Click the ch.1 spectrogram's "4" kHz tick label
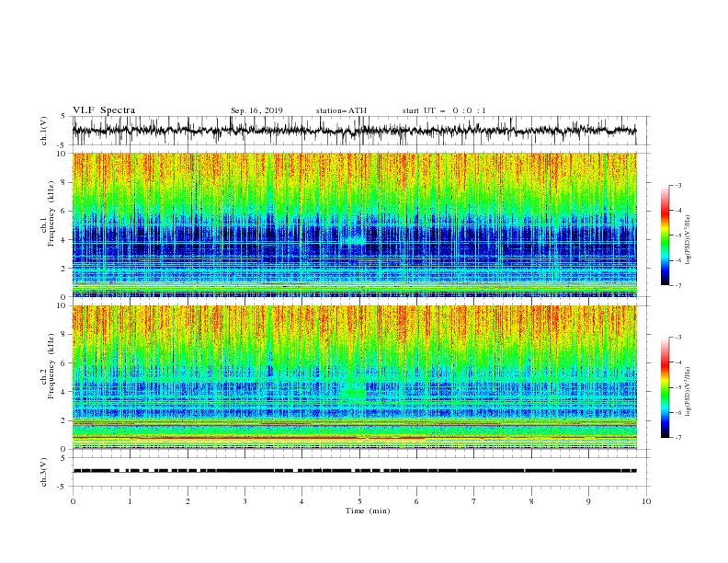728x563 pixels. (63, 240)
